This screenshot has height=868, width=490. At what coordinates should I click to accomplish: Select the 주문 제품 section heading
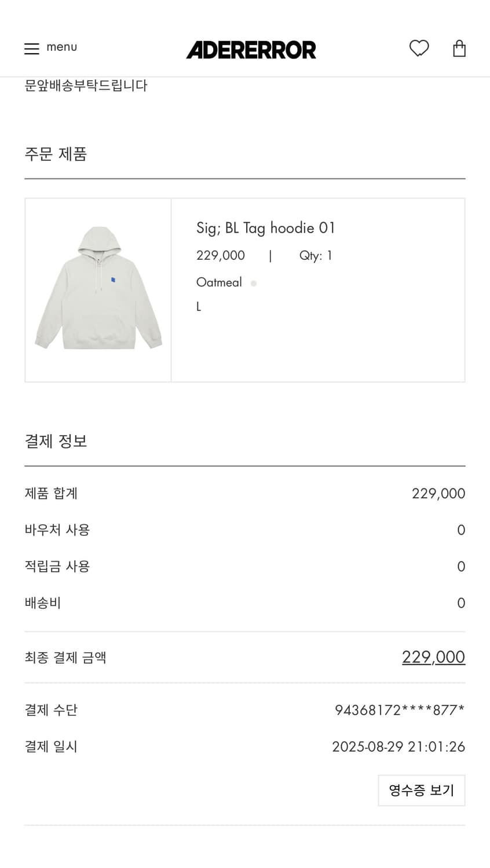56,154
